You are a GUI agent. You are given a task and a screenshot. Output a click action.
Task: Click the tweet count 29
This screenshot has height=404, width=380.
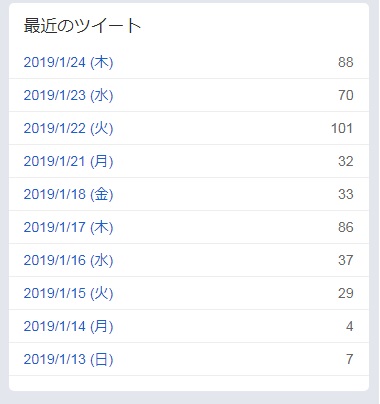pos(346,293)
